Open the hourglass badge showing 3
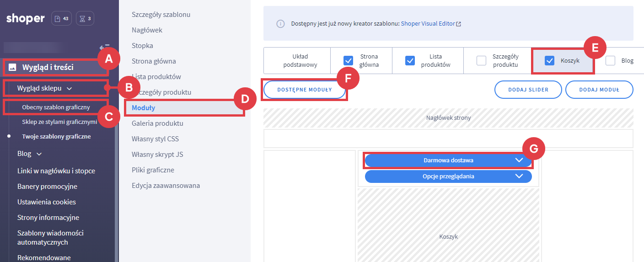 [x=85, y=19]
